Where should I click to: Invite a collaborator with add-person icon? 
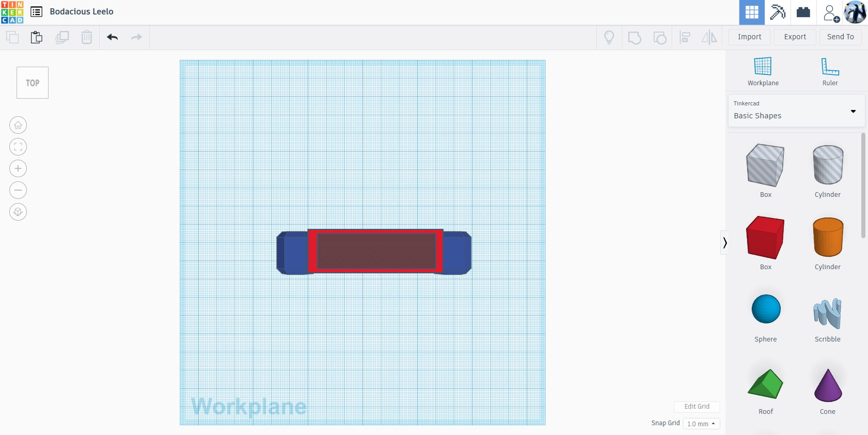click(831, 13)
